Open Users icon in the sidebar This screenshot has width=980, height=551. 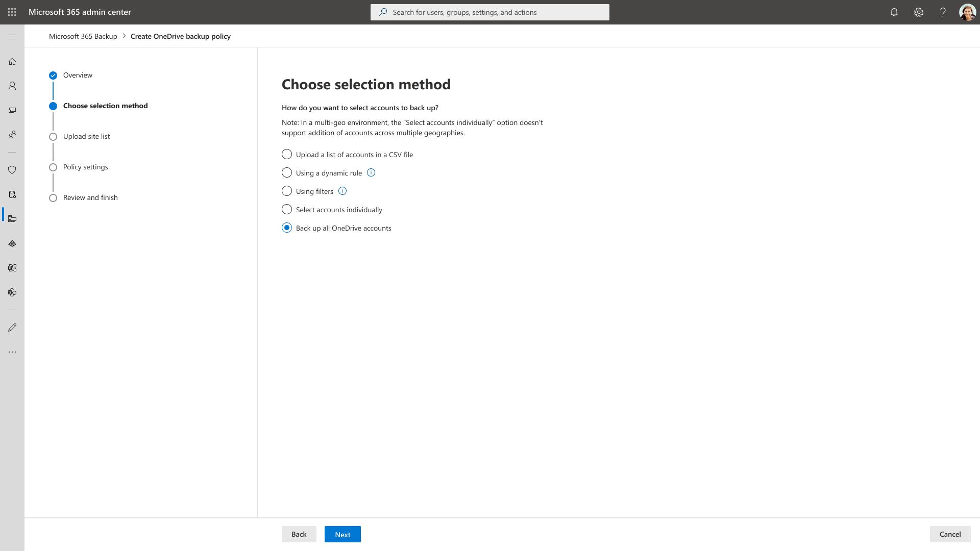click(x=12, y=86)
